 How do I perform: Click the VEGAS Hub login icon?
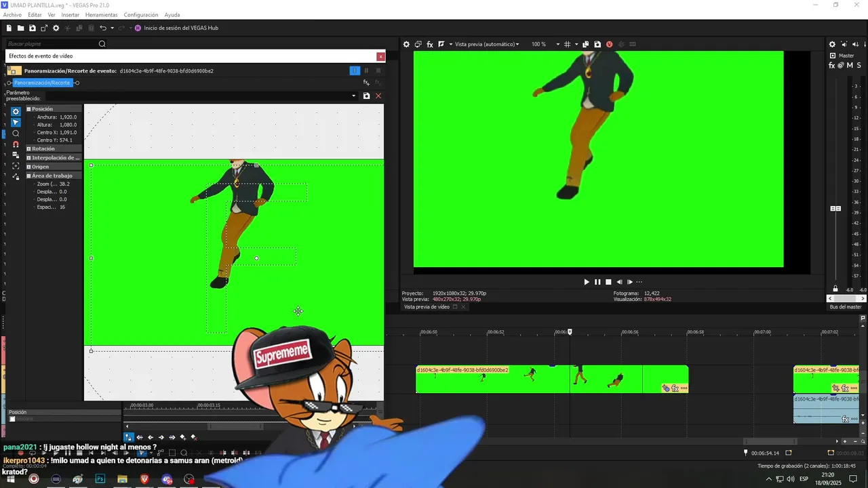pos(138,28)
